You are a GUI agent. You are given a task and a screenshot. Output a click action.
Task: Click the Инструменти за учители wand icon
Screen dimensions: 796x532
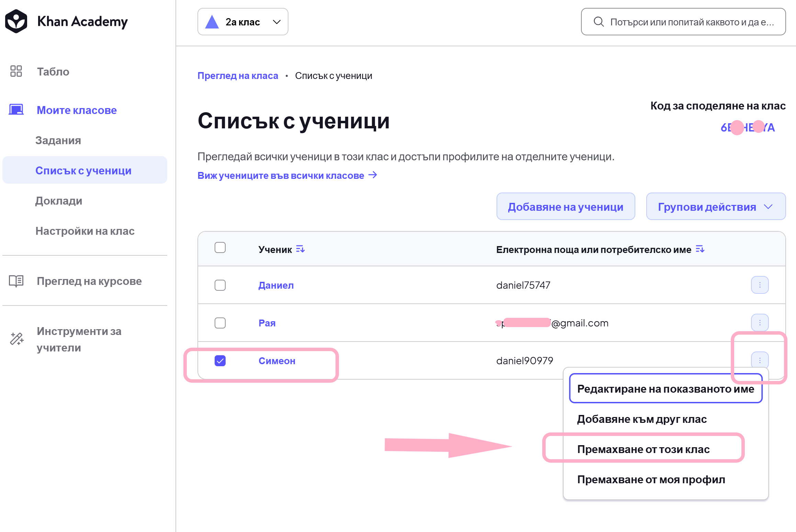point(16,339)
